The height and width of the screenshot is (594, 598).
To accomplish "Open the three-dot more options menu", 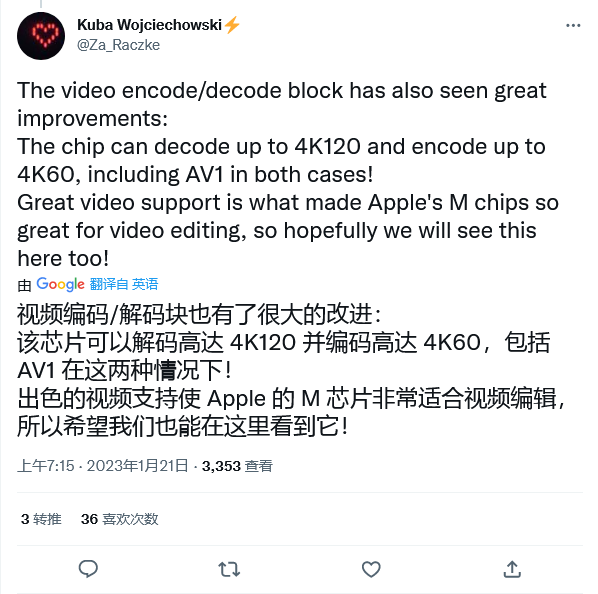I will tap(573, 26).
